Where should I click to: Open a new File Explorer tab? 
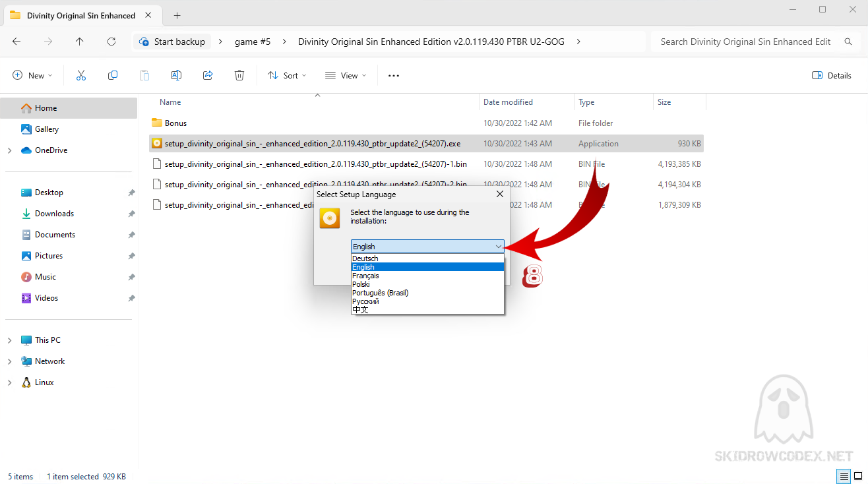coord(177,16)
